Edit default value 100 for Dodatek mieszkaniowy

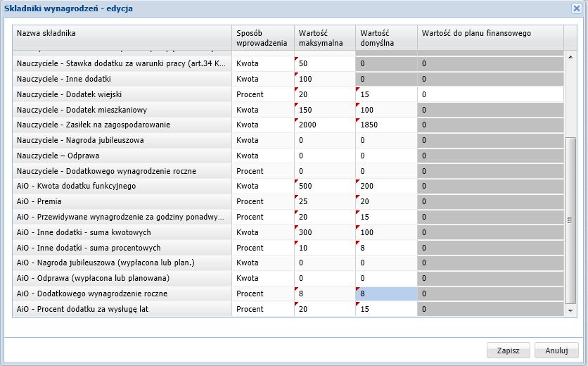(x=386, y=110)
